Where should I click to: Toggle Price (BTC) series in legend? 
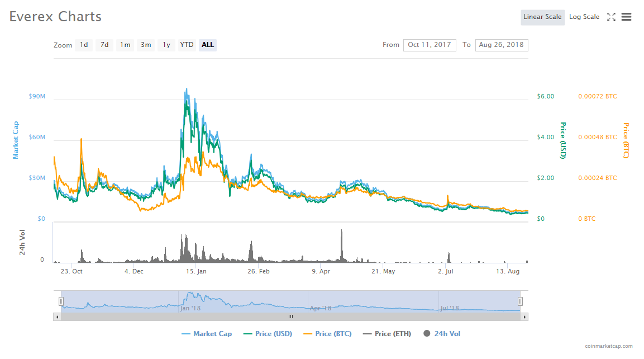[x=327, y=334]
